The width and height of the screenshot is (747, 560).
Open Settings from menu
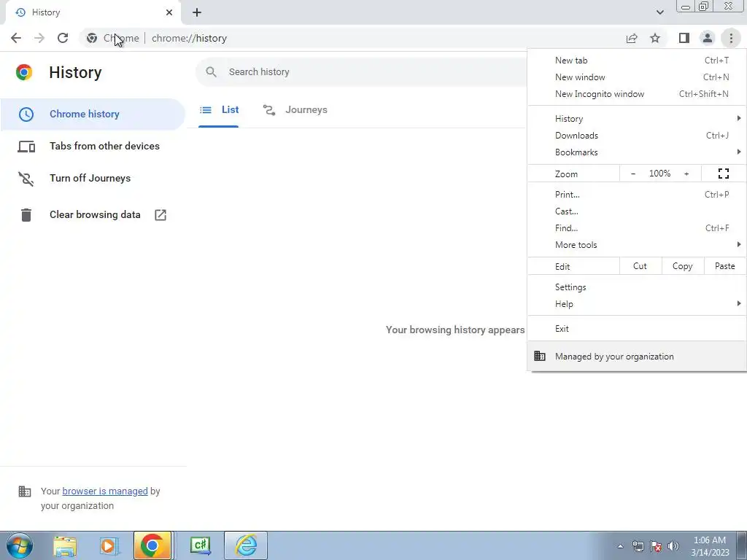637,287
